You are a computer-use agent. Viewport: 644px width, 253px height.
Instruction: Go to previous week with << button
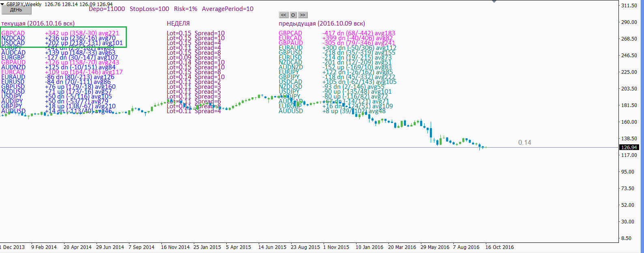pyautogui.click(x=283, y=15)
